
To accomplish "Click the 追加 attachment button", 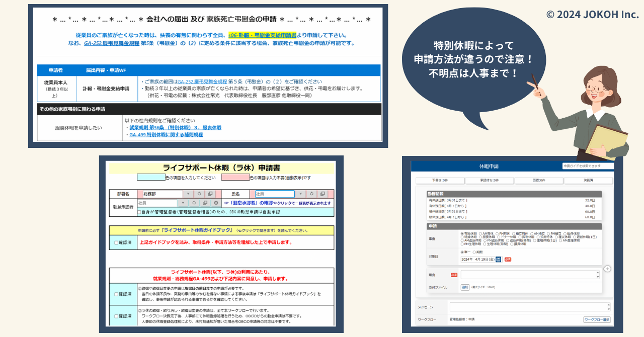I will (465, 287).
